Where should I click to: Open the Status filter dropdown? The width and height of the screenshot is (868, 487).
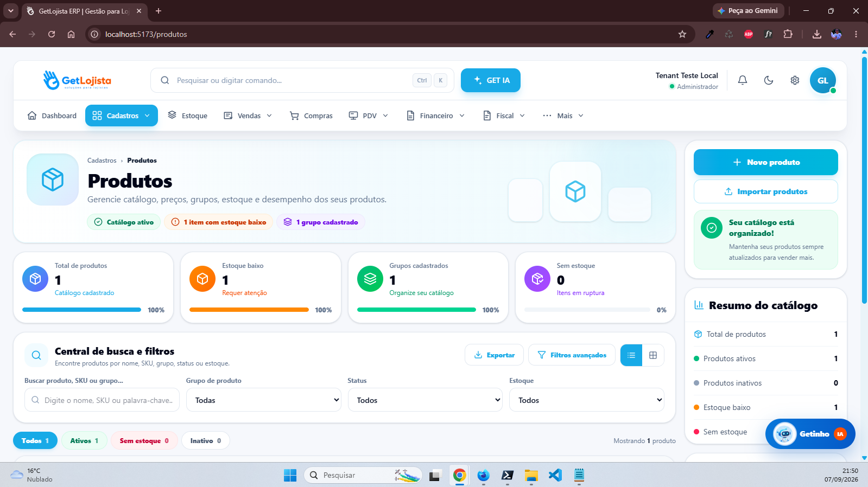425,400
